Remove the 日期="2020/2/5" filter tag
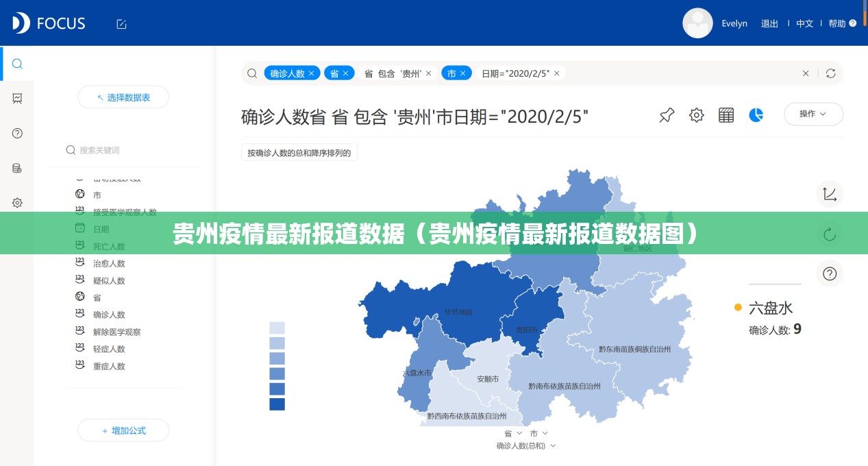 click(x=557, y=73)
